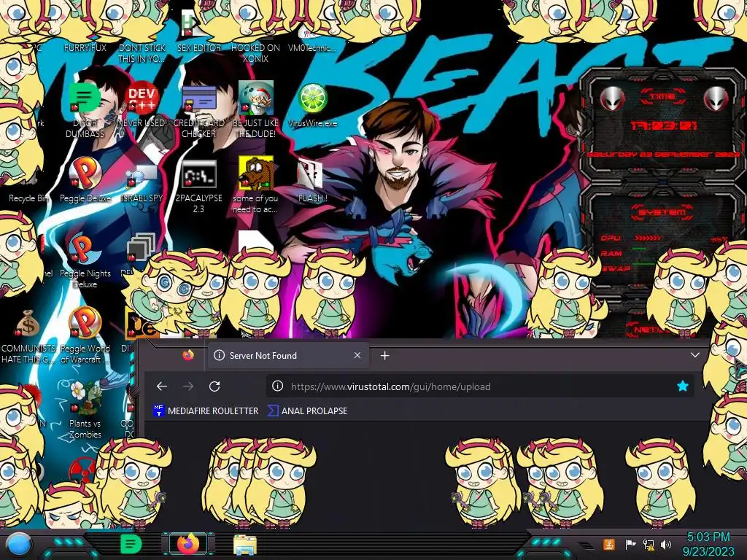Image resolution: width=747 pixels, height=560 pixels.
Task: Open File Explorer from taskbar
Action: click(x=245, y=545)
